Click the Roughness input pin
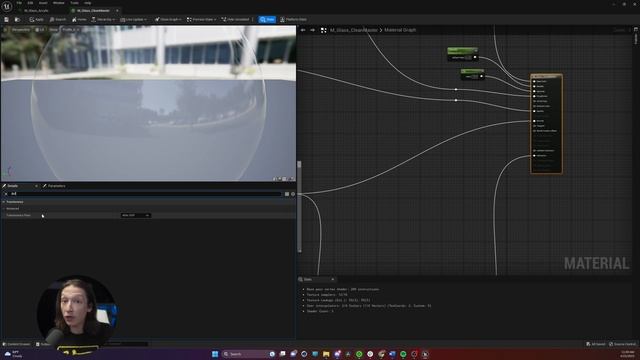 [534, 96]
